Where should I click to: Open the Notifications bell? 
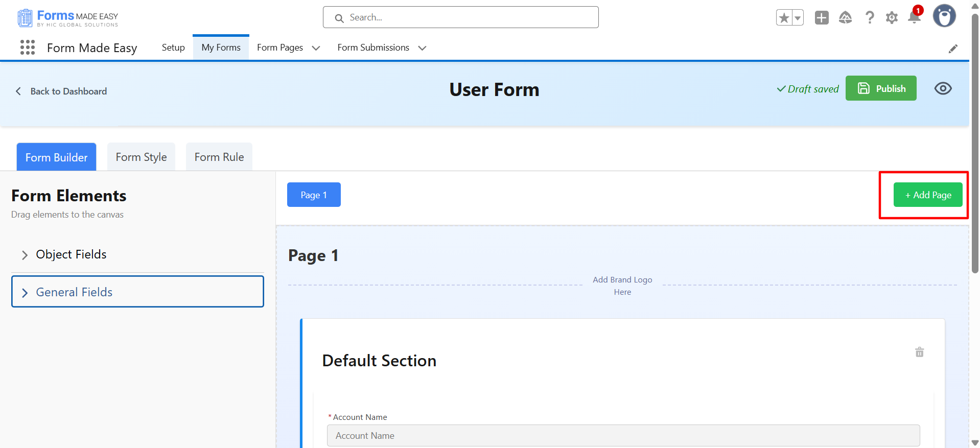tap(914, 18)
